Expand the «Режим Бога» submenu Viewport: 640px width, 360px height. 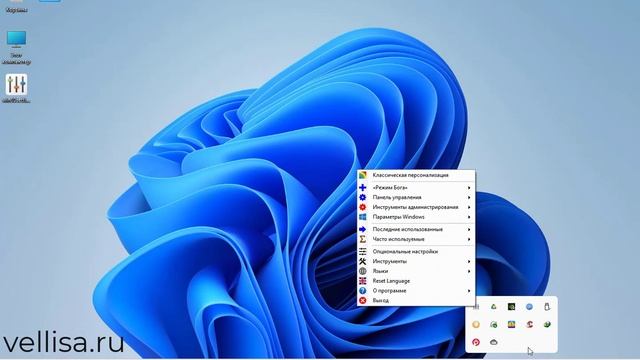pyautogui.click(x=416, y=187)
